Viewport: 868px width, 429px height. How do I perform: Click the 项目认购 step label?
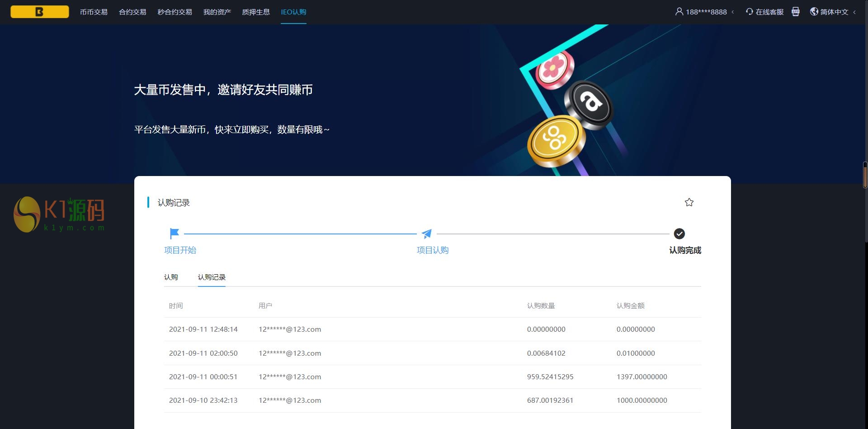click(x=433, y=250)
